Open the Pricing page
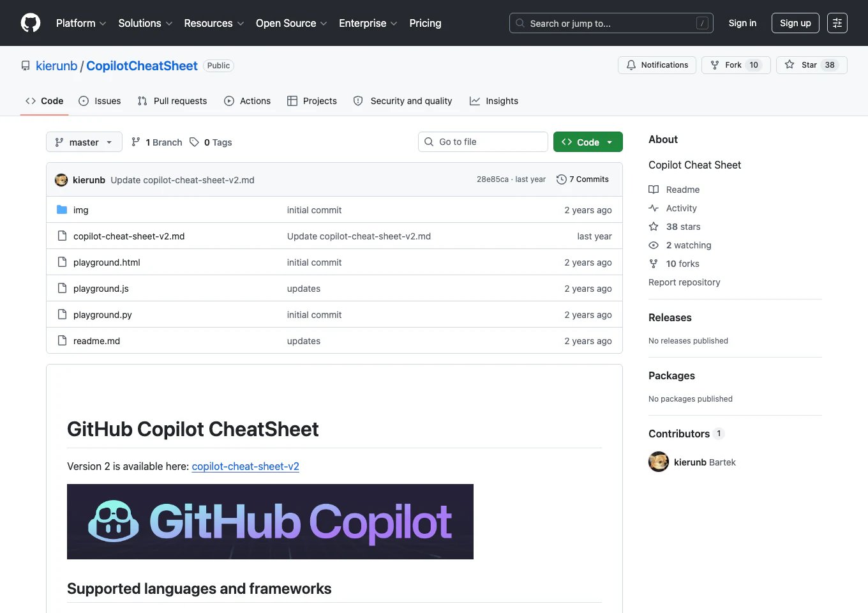The width and height of the screenshot is (868, 613). (x=425, y=23)
